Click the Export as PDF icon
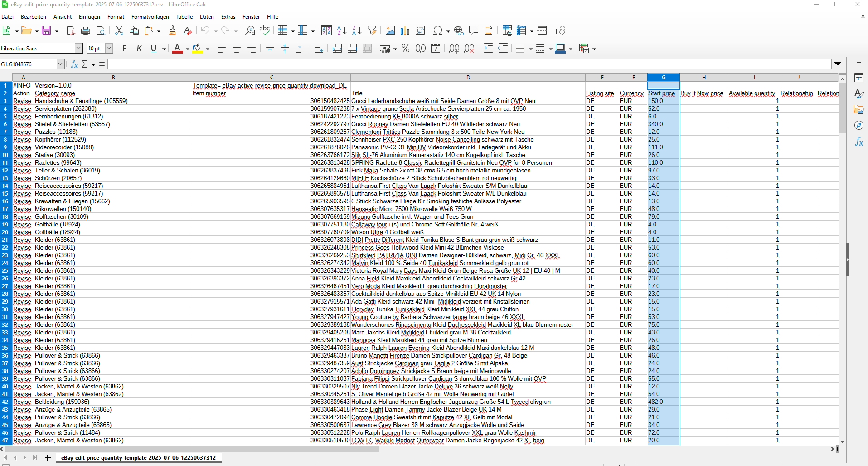Screen dimensions: 868x466 (71, 30)
